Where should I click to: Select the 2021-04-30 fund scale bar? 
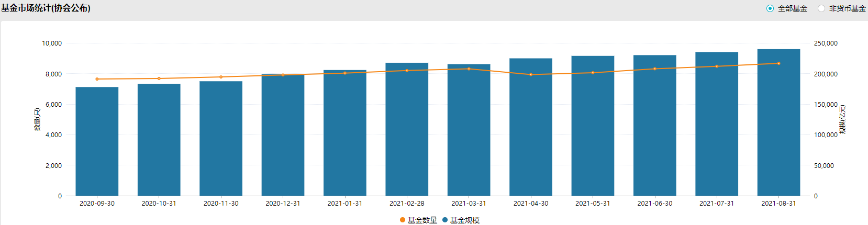pyautogui.click(x=531, y=128)
